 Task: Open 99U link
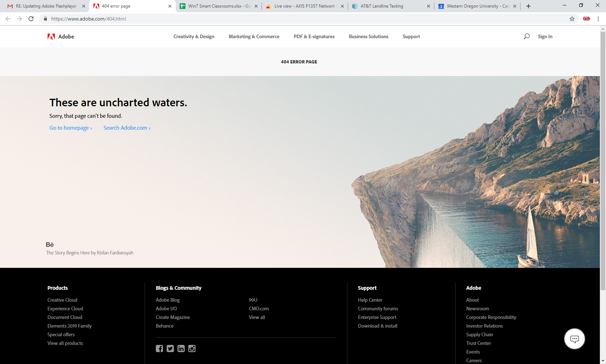[x=253, y=300]
